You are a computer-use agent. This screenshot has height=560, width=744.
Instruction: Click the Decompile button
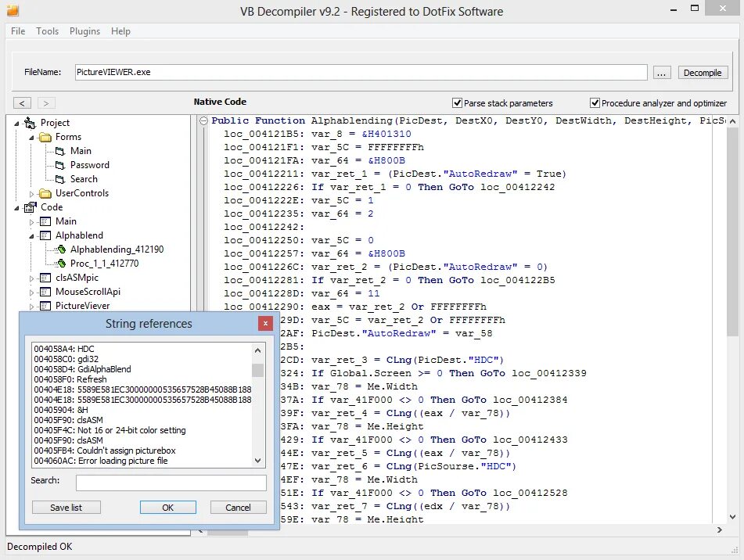point(703,73)
